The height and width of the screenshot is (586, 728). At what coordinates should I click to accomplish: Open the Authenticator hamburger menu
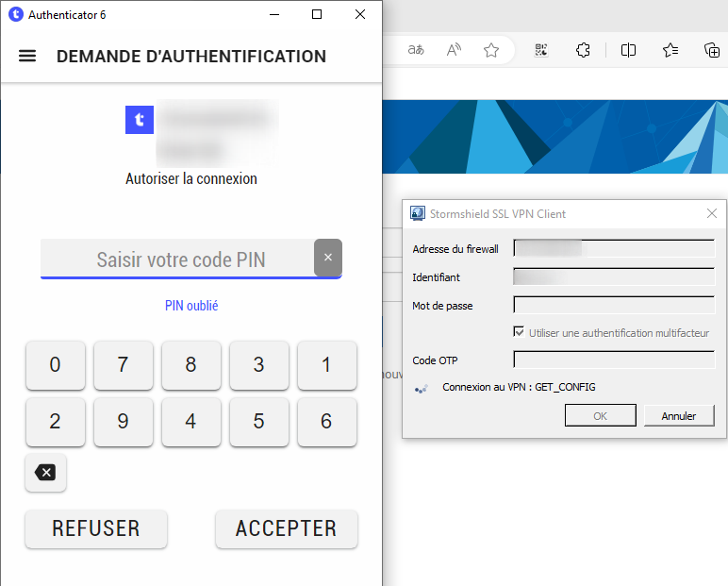tap(27, 56)
